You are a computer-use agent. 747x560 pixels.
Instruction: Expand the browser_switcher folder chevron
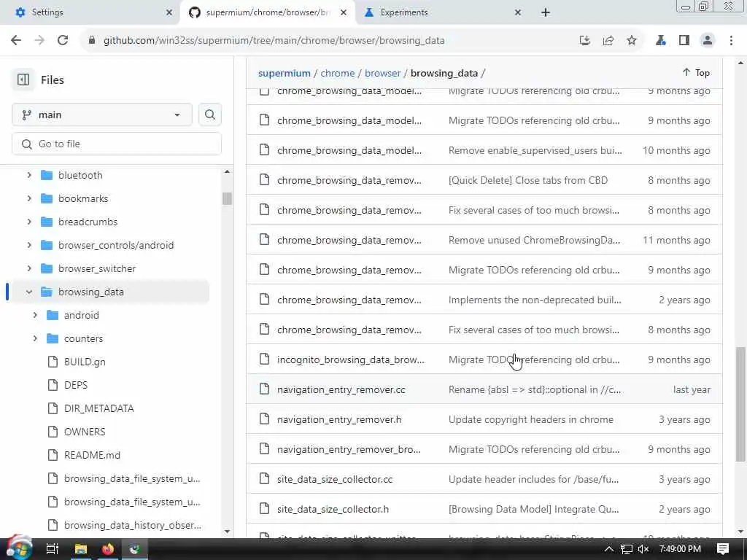(x=29, y=268)
